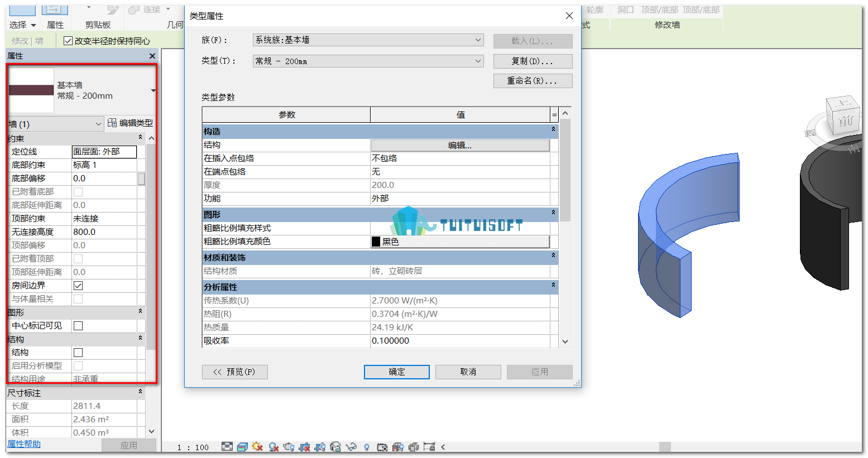The image size is (868, 458).
Task: Click the Edit Type icon in Properties
Action: (112, 123)
